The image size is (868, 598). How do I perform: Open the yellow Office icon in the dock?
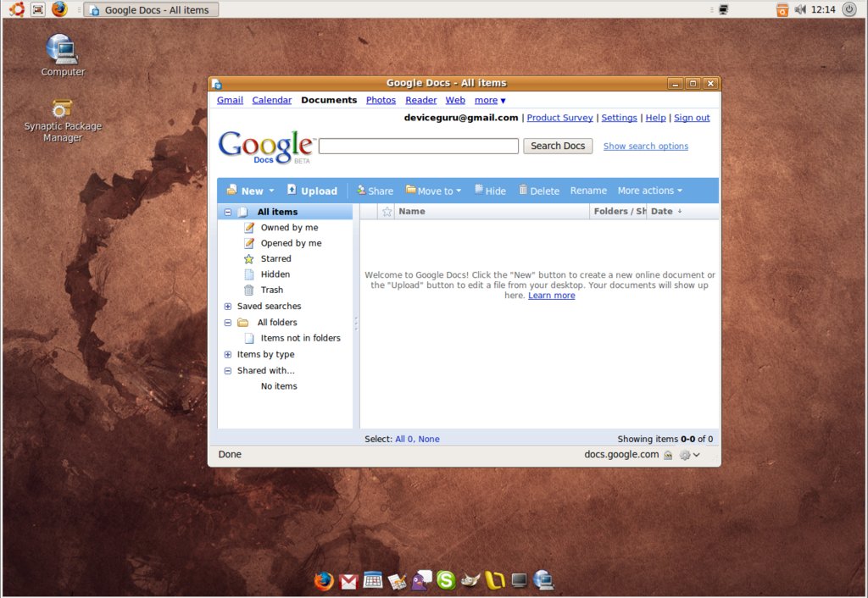tap(495, 580)
